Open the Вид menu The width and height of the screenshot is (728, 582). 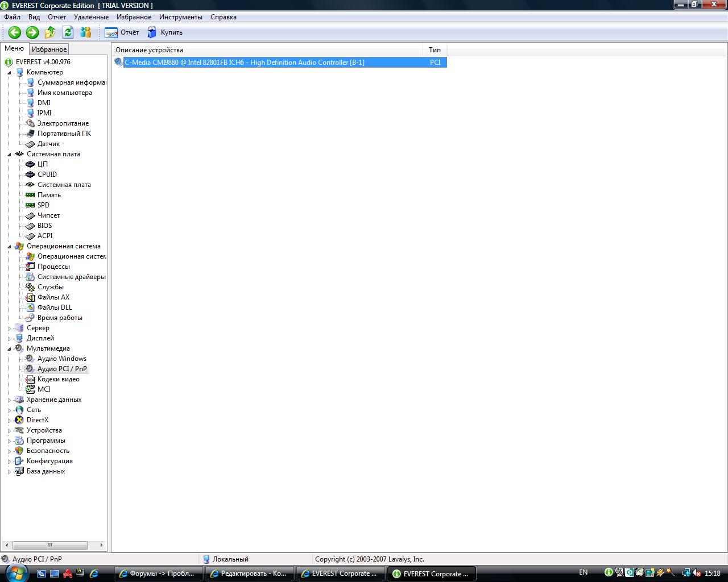tap(34, 17)
